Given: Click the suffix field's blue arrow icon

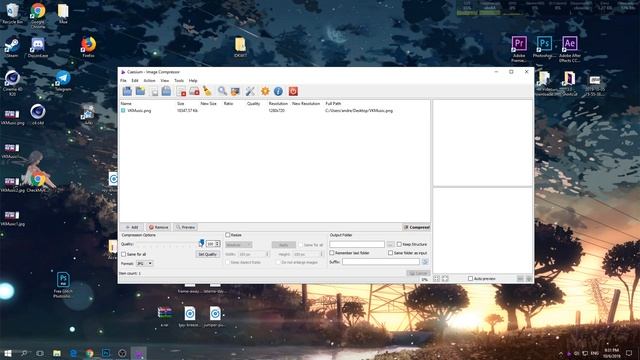Looking at the screenshot, I should 425,262.
